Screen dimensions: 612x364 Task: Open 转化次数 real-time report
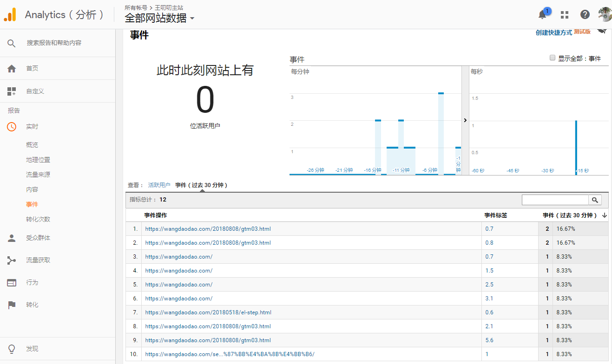pyautogui.click(x=38, y=219)
